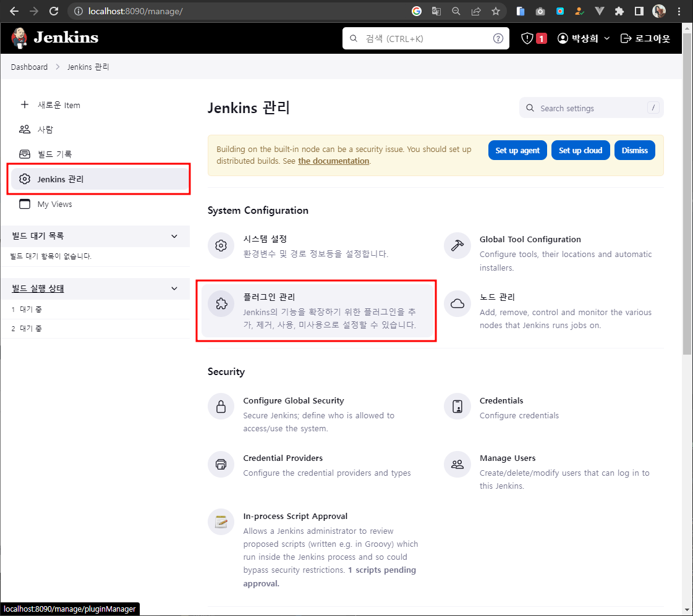Click the cloud icon for 노드 관리
Screen dimensions: 693x616
(x=457, y=303)
